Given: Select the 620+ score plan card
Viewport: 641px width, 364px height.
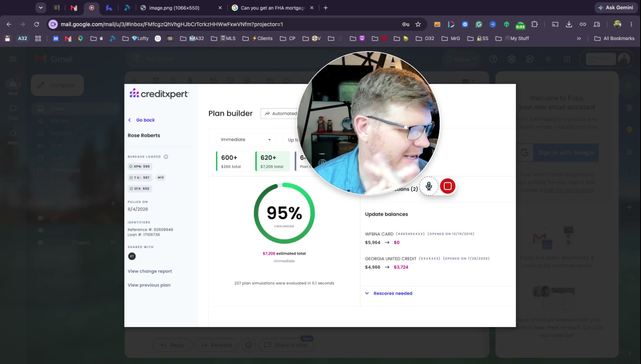Looking at the screenshot, I should tap(272, 161).
